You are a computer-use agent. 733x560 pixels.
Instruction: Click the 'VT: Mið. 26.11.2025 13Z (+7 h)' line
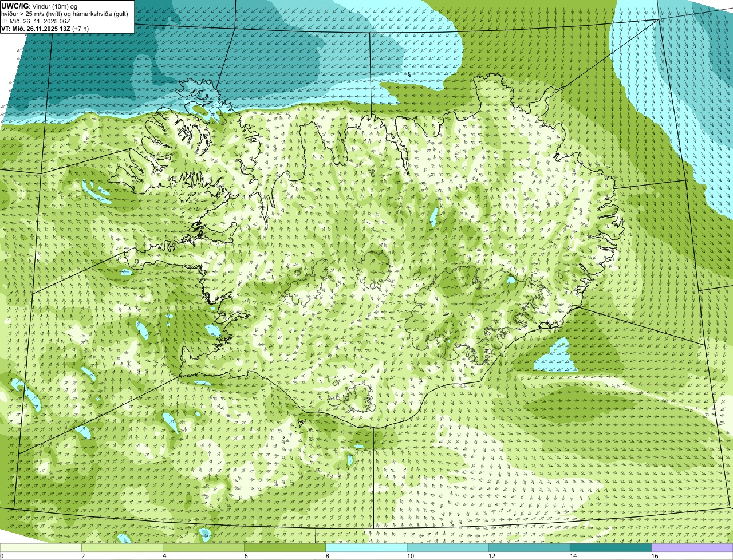point(45,28)
